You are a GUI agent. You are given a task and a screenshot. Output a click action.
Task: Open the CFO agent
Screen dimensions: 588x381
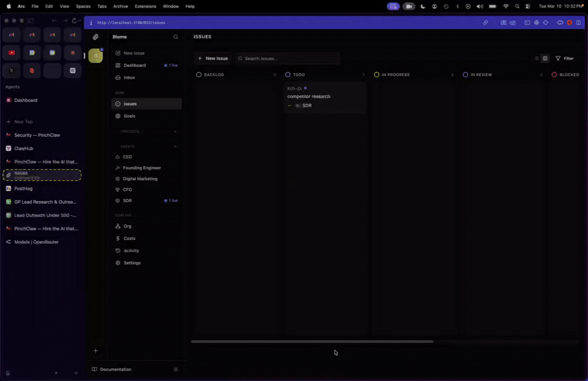146,189
